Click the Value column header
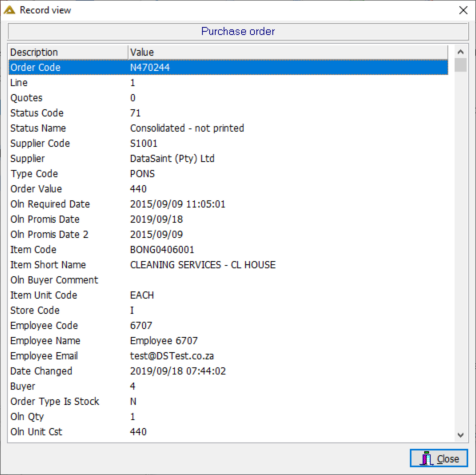Image resolution: width=476 pixels, height=475 pixels. click(288, 52)
